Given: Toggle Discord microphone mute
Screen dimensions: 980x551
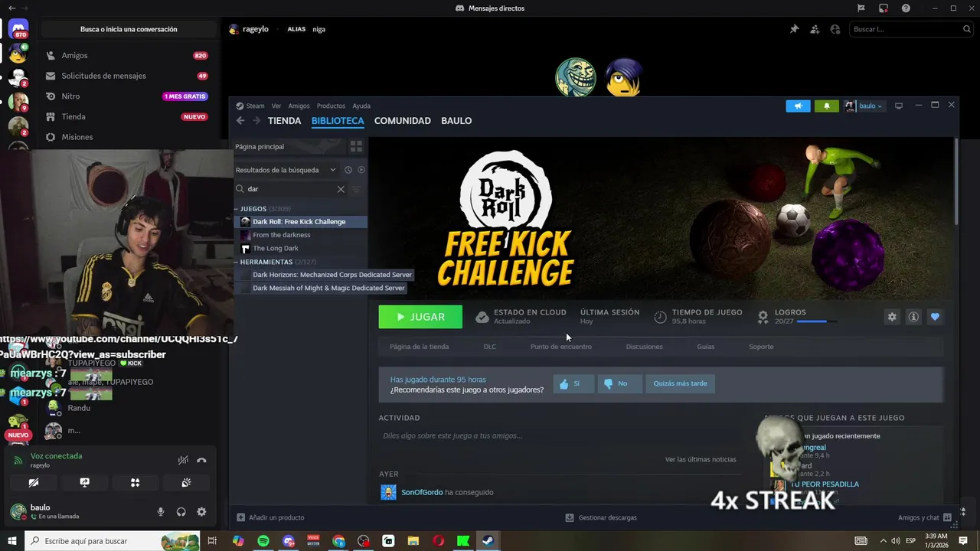Looking at the screenshot, I should pos(161,512).
